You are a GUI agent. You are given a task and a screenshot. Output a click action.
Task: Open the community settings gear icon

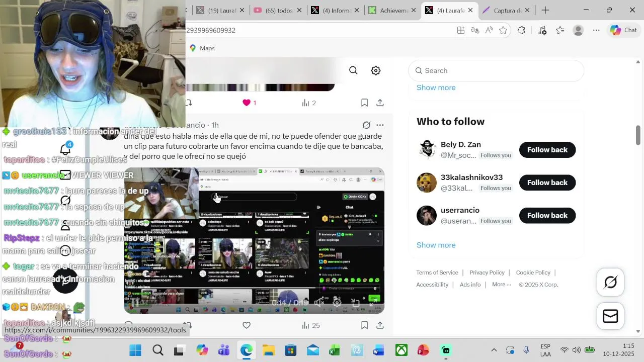point(376,70)
